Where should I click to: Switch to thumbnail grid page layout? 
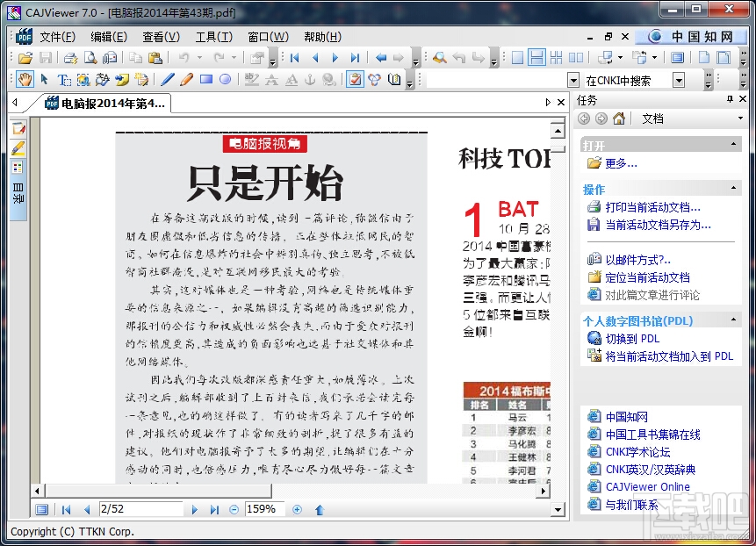click(557, 58)
